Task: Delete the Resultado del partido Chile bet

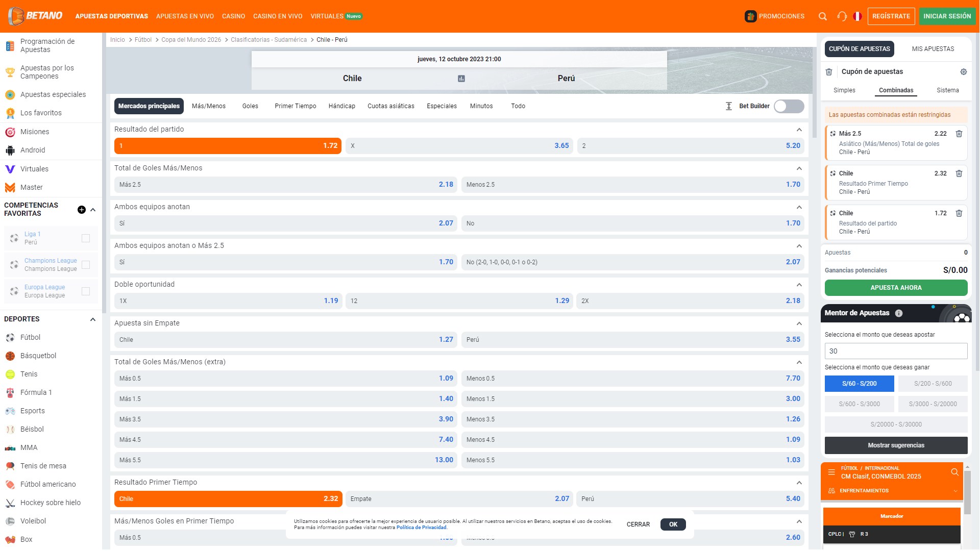Action: tap(959, 213)
